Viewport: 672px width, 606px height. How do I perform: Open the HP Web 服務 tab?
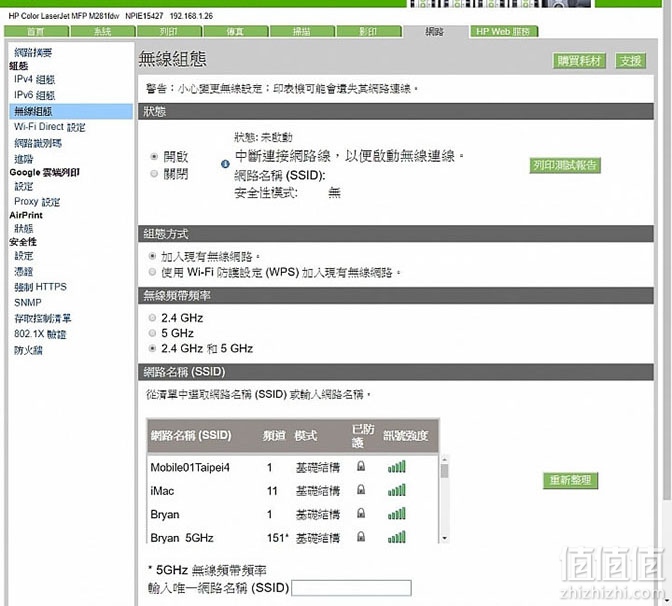504,31
